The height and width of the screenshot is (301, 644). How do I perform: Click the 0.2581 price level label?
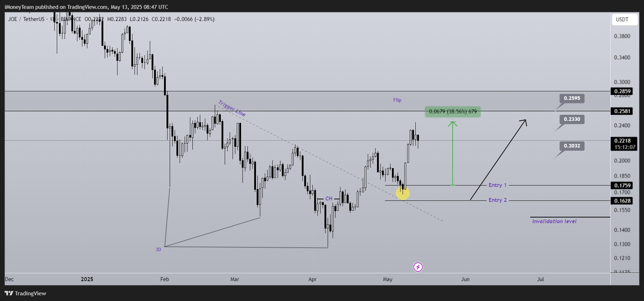pyautogui.click(x=623, y=111)
